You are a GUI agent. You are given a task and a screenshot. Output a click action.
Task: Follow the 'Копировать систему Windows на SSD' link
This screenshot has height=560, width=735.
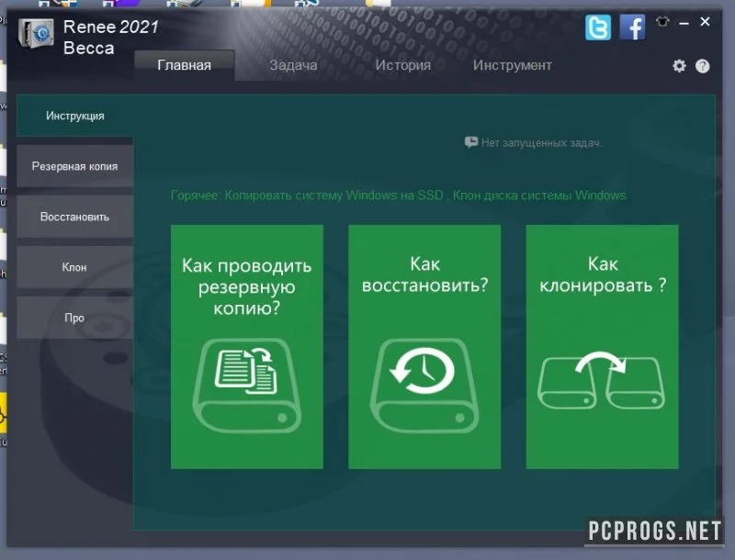[x=334, y=196]
